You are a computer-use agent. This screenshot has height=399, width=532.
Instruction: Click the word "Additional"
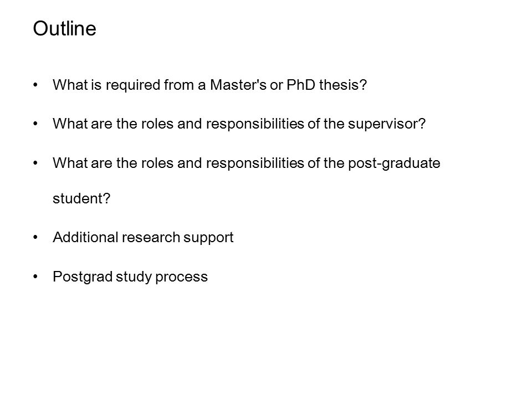[85, 237]
